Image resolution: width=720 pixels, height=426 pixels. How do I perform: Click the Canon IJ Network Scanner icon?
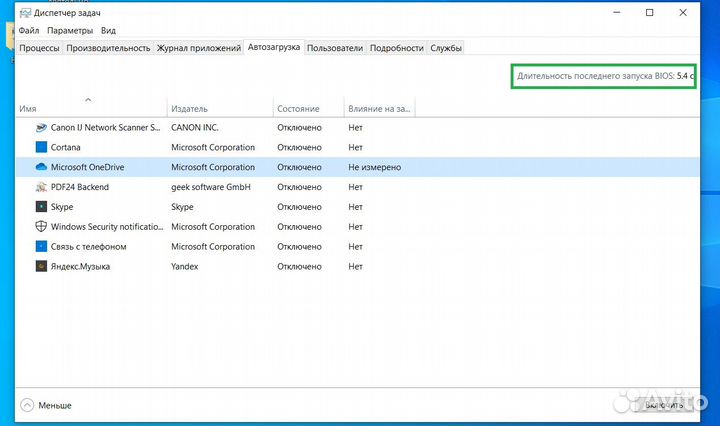click(x=41, y=128)
